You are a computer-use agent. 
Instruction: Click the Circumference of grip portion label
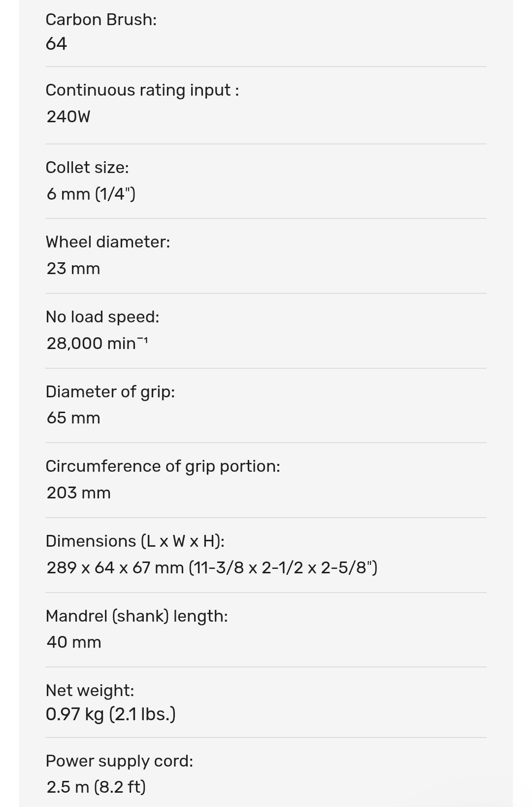(163, 466)
